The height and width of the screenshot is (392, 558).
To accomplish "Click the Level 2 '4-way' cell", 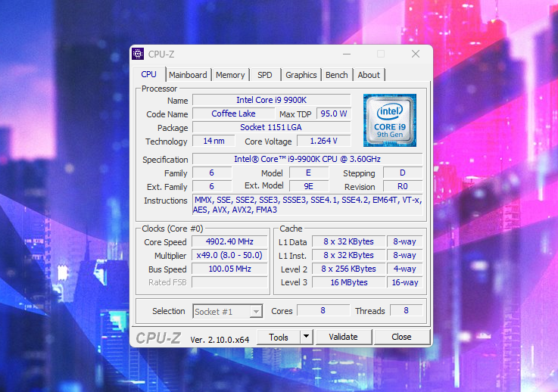I will click(x=404, y=269).
